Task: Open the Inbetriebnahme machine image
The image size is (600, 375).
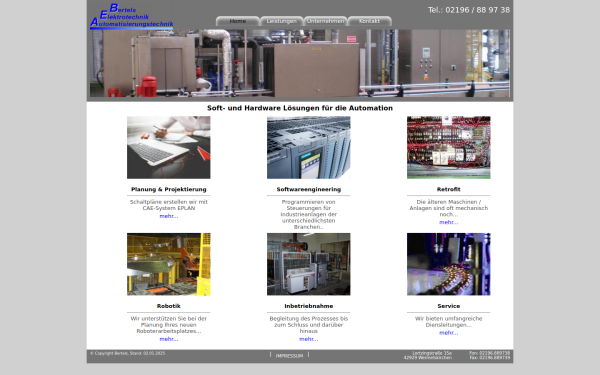Action: (x=308, y=264)
